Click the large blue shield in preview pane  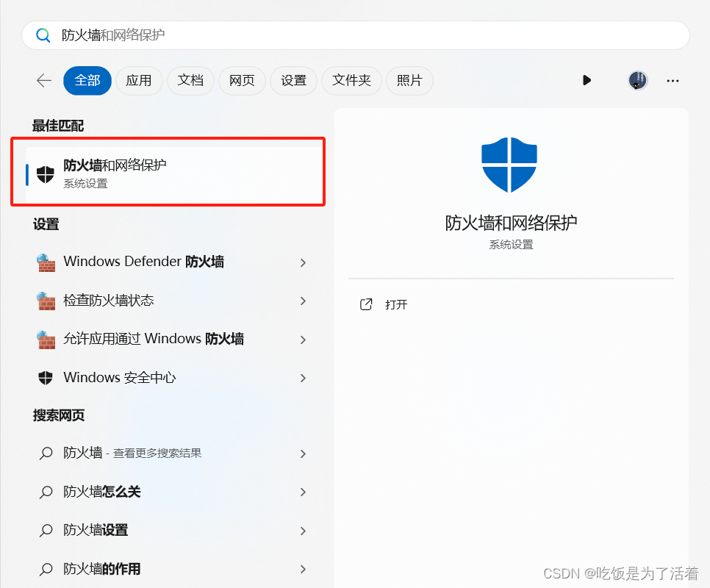509,165
